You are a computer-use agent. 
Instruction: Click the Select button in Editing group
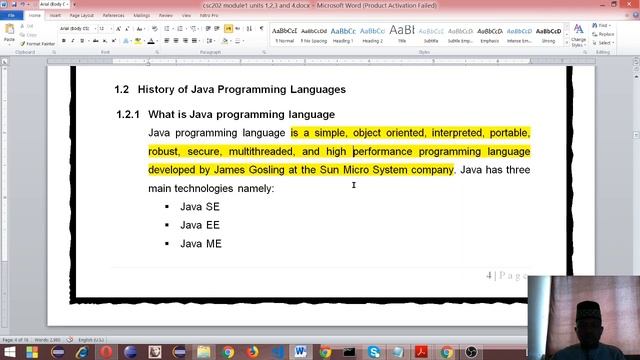coord(603,43)
